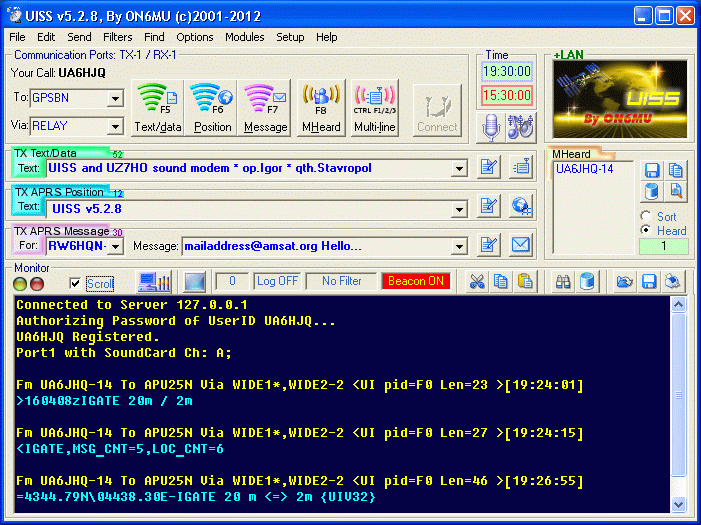Toggle the Scroll checkbox
The image size is (701, 525).
[x=75, y=284]
